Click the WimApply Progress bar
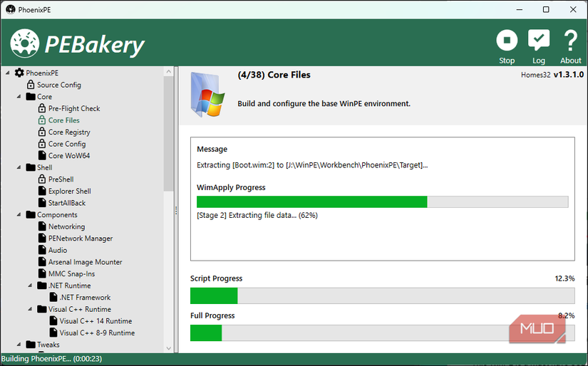Viewport: 588px width, 366px height. pyautogui.click(x=383, y=202)
